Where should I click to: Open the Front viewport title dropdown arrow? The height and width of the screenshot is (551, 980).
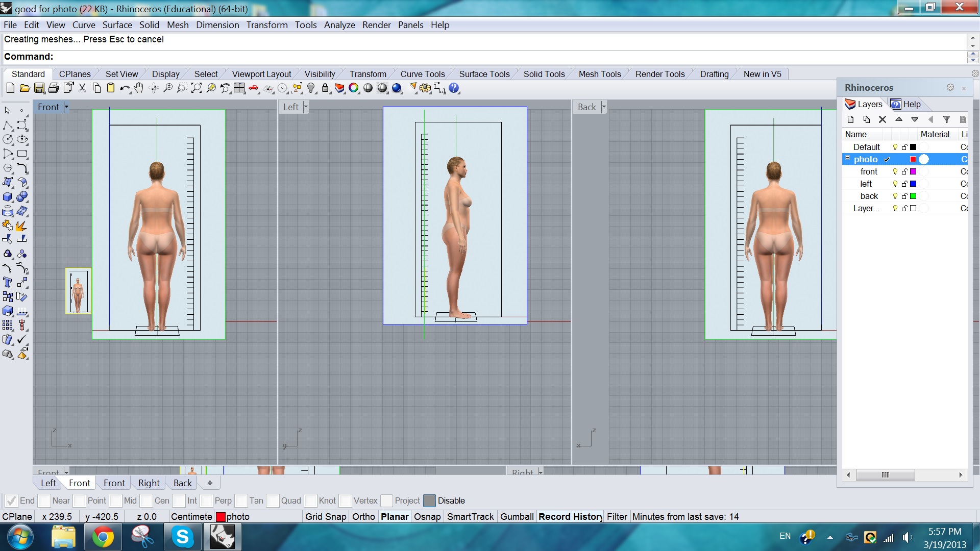click(66, 107)
